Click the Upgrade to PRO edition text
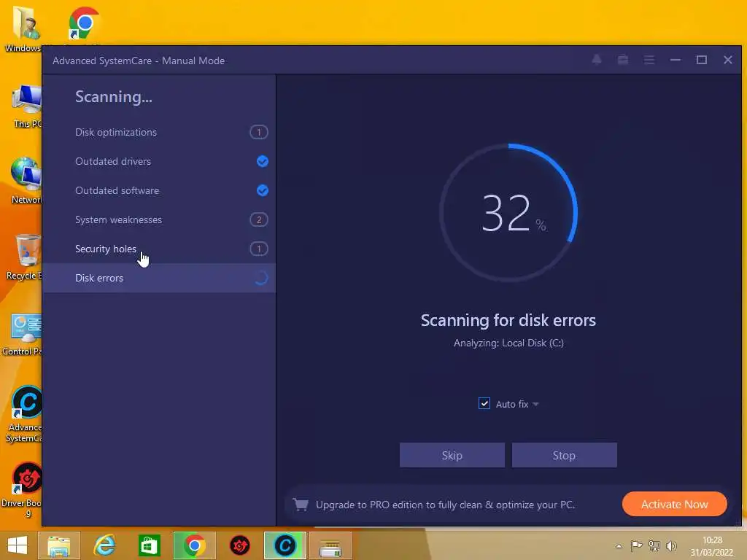Screen dimensions: 747x560 coord(445,505)
